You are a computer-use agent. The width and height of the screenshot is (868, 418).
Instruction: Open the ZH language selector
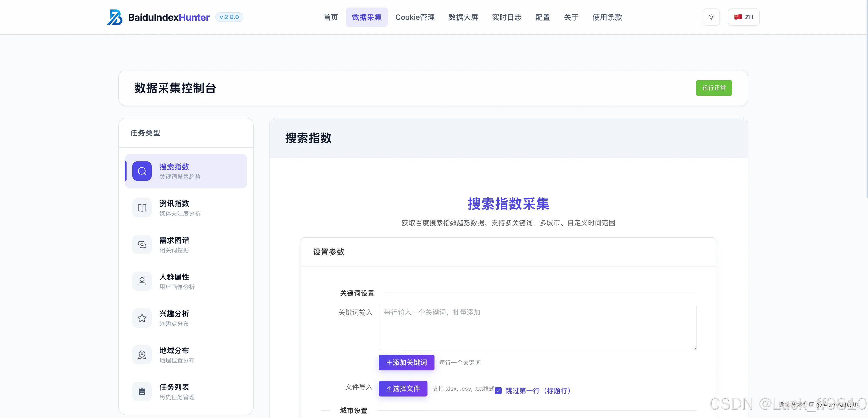click(x=743, y=17)
